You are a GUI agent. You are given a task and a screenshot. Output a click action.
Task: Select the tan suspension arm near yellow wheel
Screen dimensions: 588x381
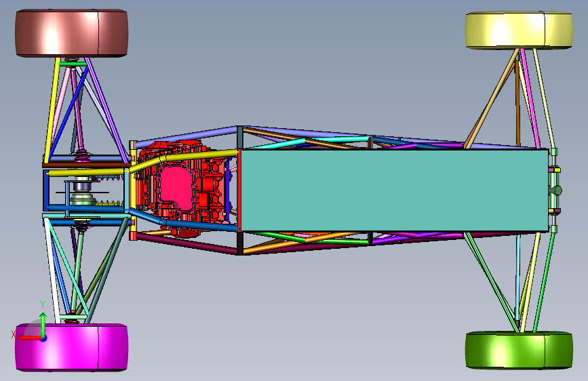click(x=491, y=98)
